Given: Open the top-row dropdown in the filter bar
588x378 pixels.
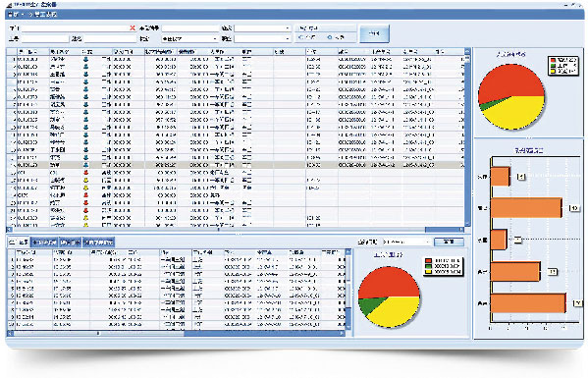Looking at the screenshot, I should (x=262, y=28).
